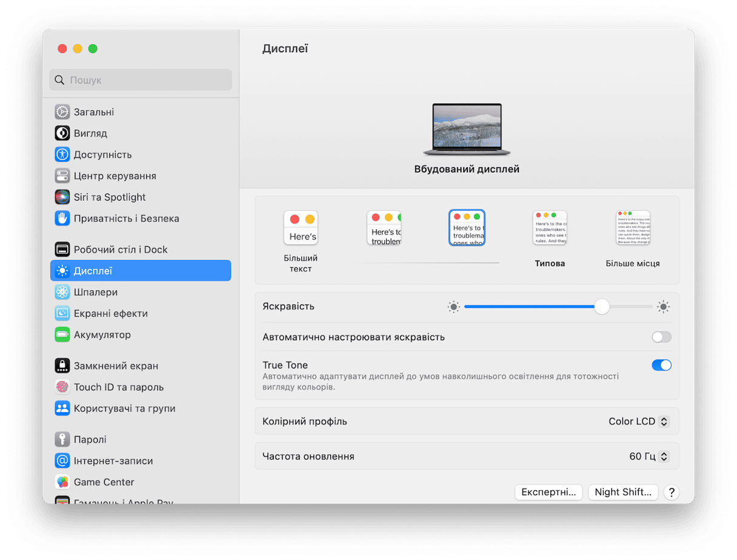Viewport: 737px width, 560px height.
Task: Open the Колірний профіль Color LCD dropdown
Action: (639, 421)
